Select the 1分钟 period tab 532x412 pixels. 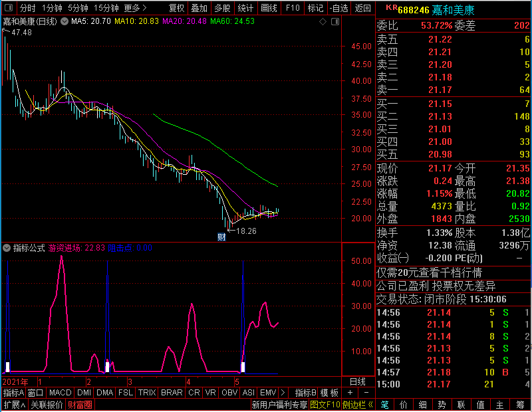[52, 8]
